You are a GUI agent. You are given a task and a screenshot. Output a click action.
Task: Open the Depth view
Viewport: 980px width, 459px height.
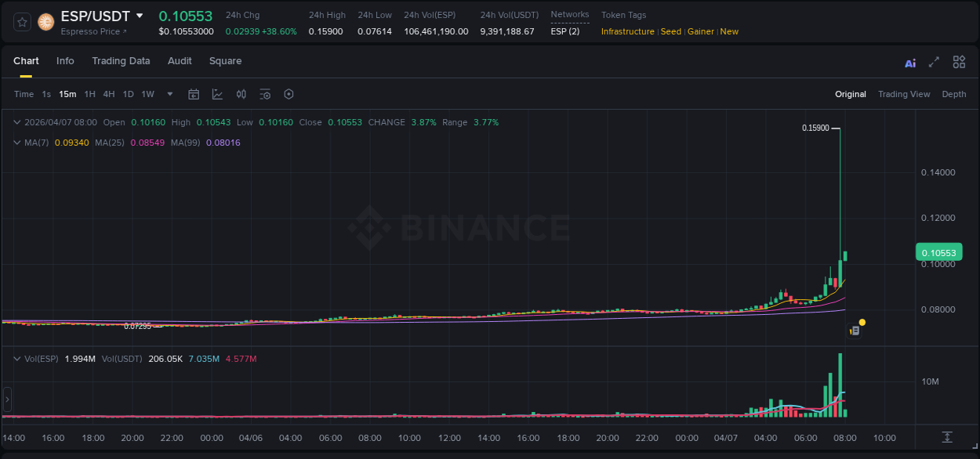click(954, 93)
